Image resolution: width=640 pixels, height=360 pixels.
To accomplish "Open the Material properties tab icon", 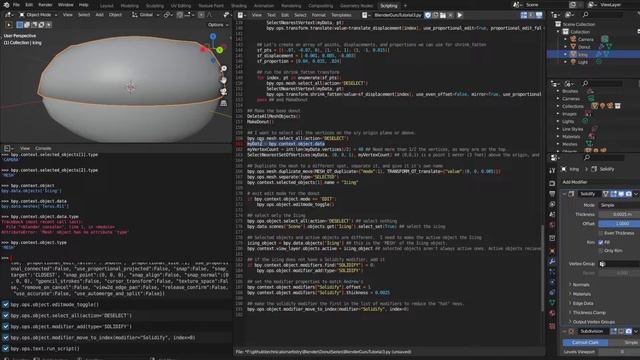I will pyautogui.click(x=552, y=313).
